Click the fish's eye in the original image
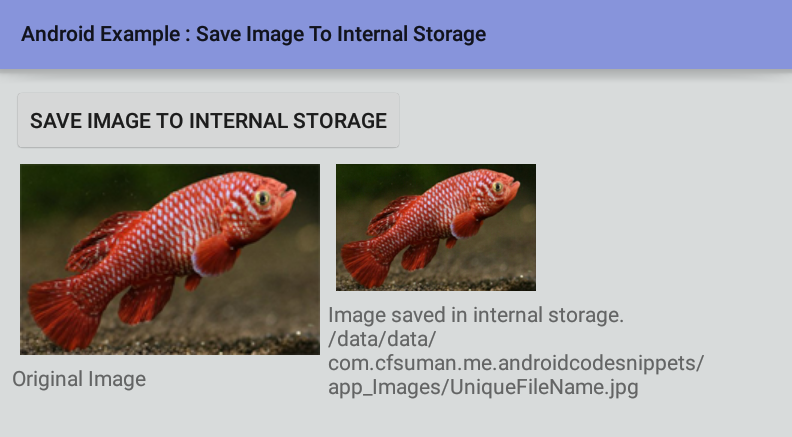792x437 pixels. (x=262, y=198)
